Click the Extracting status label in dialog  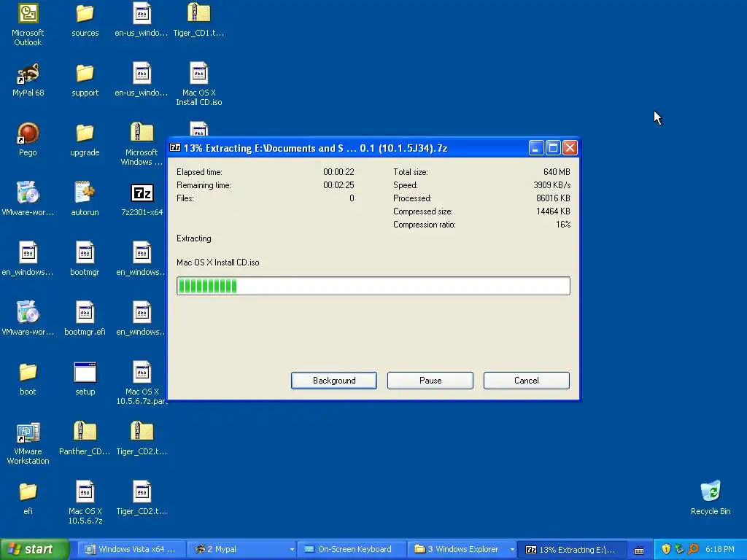pos(193,238)
